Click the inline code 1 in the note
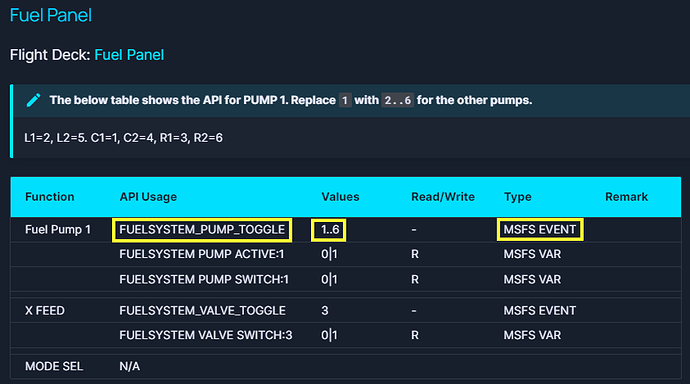The width and height of the screenshot is (690, 384). (345, 100)
